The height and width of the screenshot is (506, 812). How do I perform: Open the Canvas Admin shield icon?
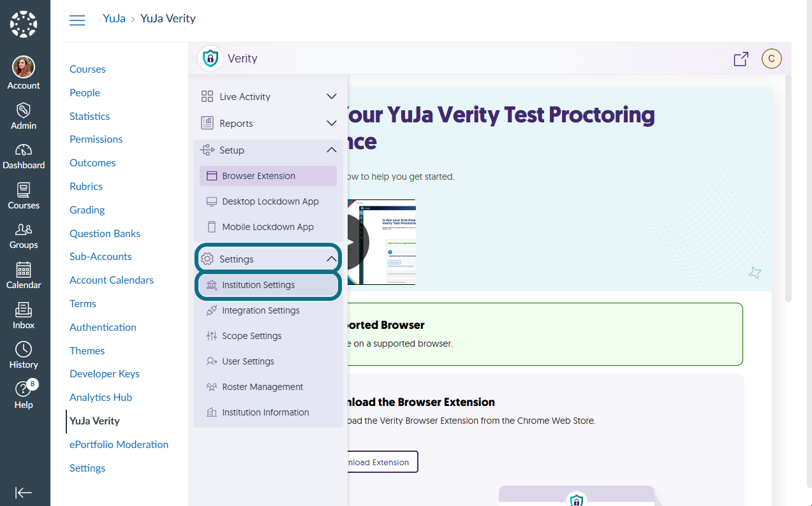click(24, 110)
